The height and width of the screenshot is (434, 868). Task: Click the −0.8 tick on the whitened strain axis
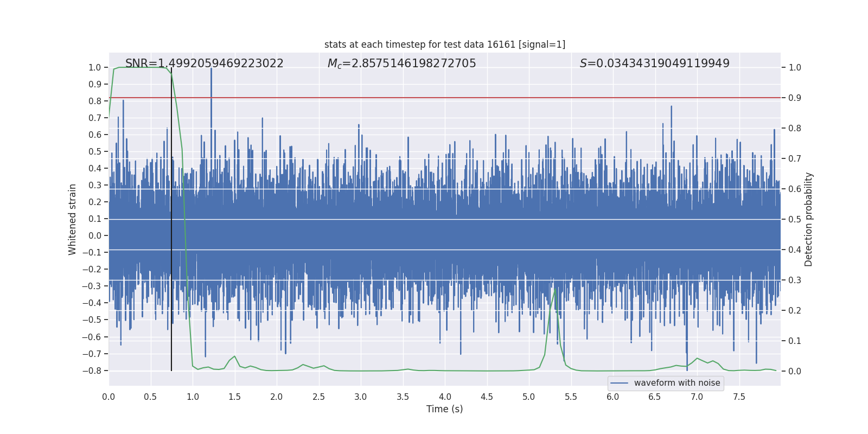(94, 371)
